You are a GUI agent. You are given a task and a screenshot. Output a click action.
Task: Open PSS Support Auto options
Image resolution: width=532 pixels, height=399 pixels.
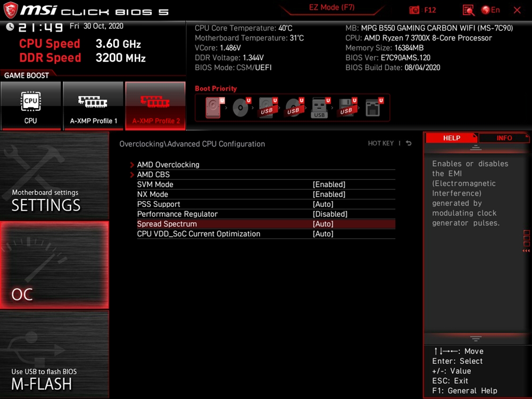pos(323,204)
